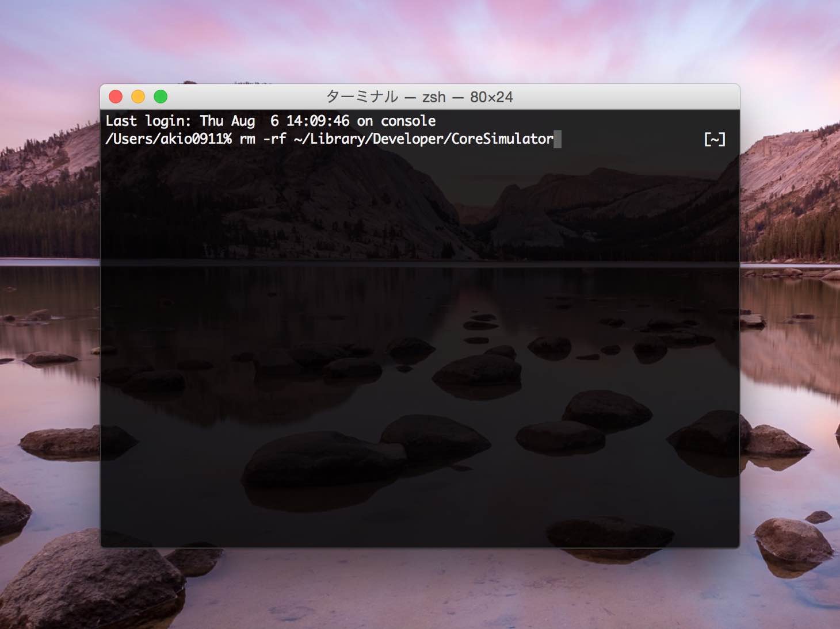Screen dimensions: 840x629
Task: Click the window title 'ターミナル — zsh — 80×24'
Action: [419, 97]
